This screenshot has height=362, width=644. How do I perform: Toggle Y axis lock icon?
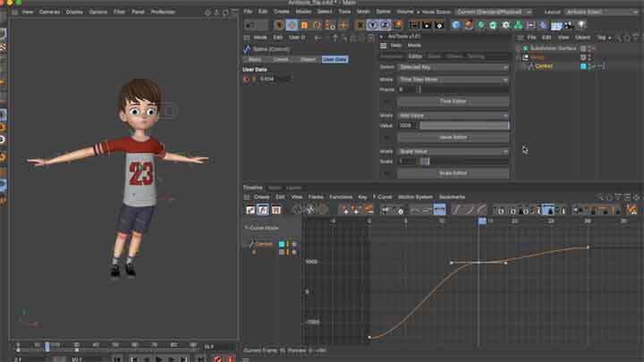pos(372,25)
